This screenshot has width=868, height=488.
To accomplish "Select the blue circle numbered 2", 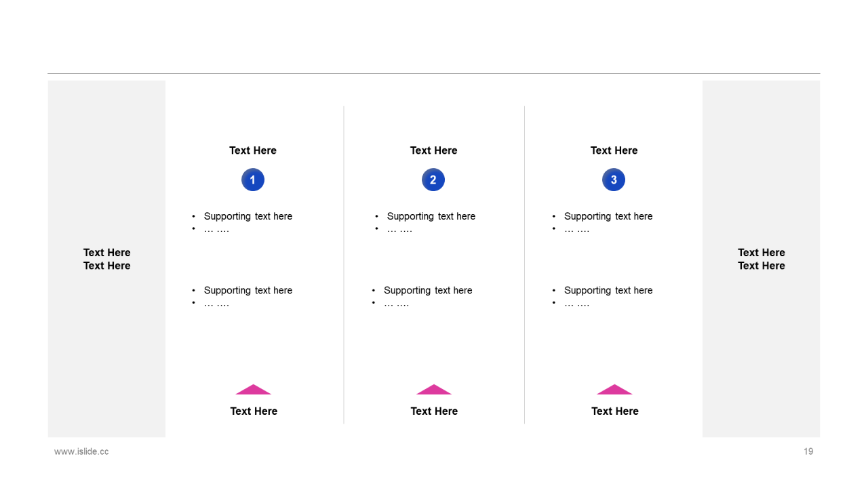I will coord(433,180).
